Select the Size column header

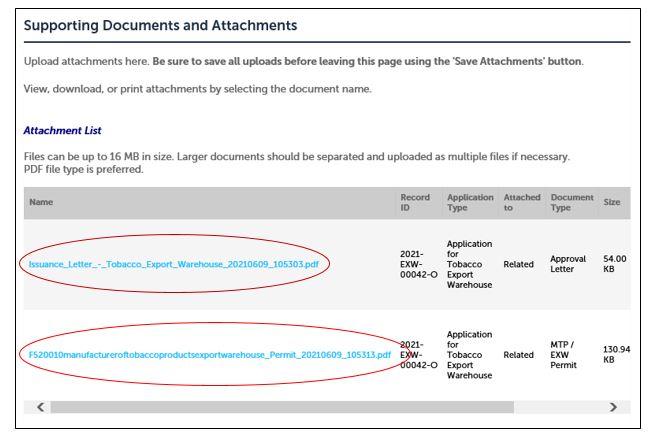click(x=611, y=203)
